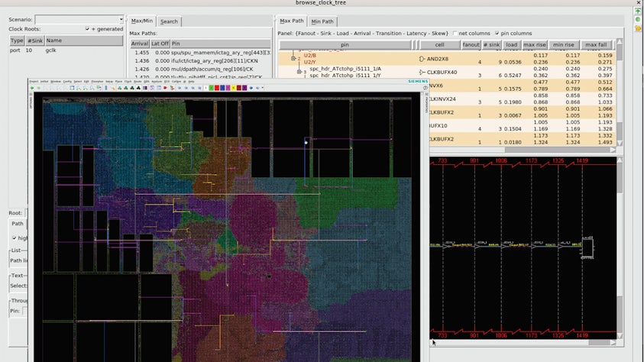Click the CLKBUFX40 buffer symbol icon
The width and height of the screenshot is (644, 362).
422,73
